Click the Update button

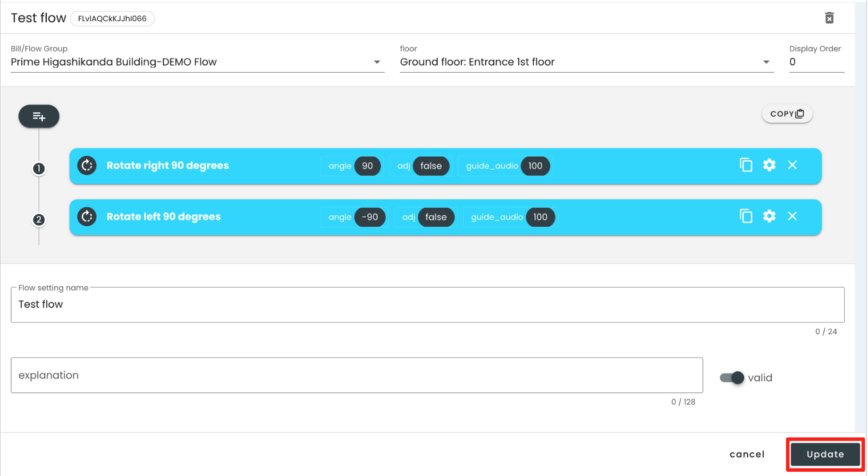tap(825, 454)
